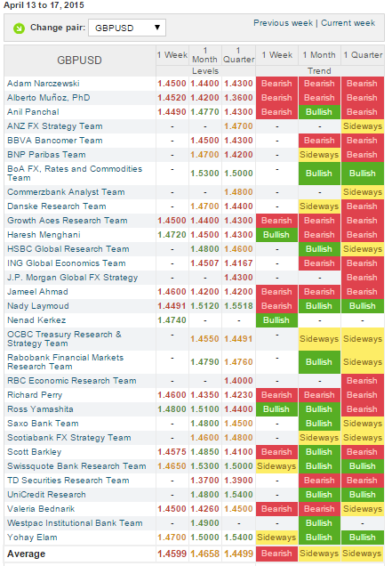Screen dimensions: 392x566
Task: Click the 1 Month Trend column header
Action: (319, 55)
